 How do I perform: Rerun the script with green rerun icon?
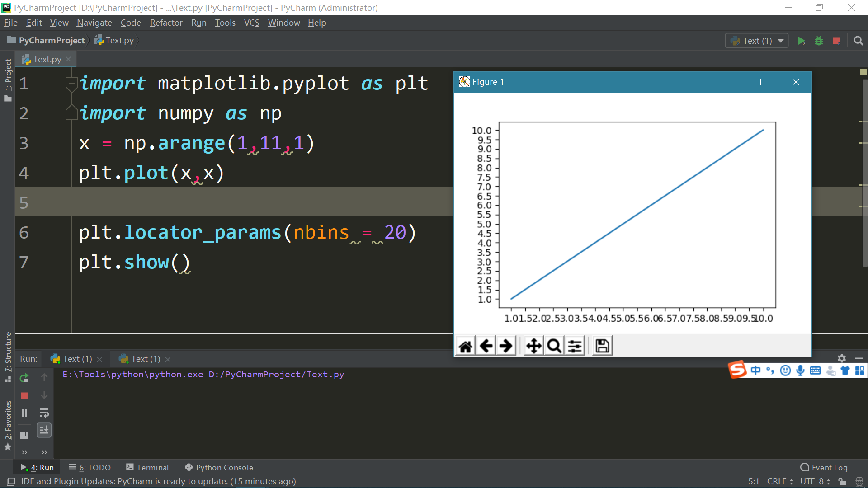[24, 378]
